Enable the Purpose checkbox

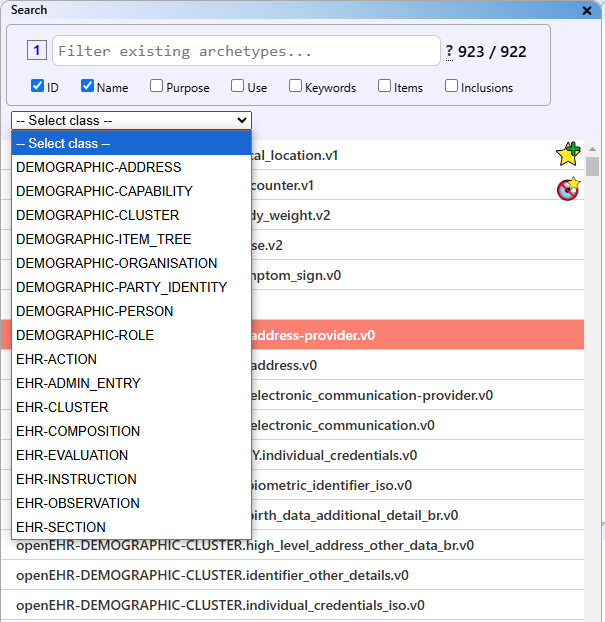[x=157, y=86]
